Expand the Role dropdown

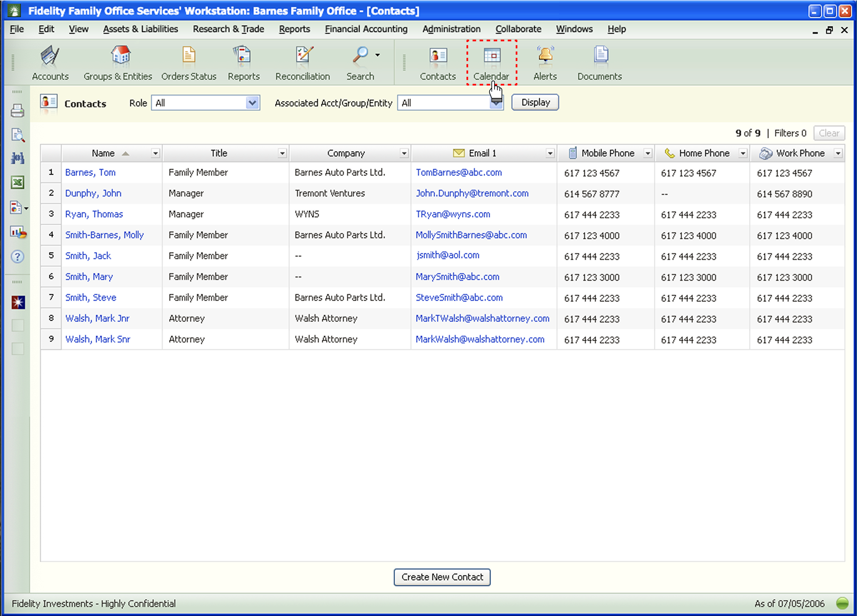[252, 103]
